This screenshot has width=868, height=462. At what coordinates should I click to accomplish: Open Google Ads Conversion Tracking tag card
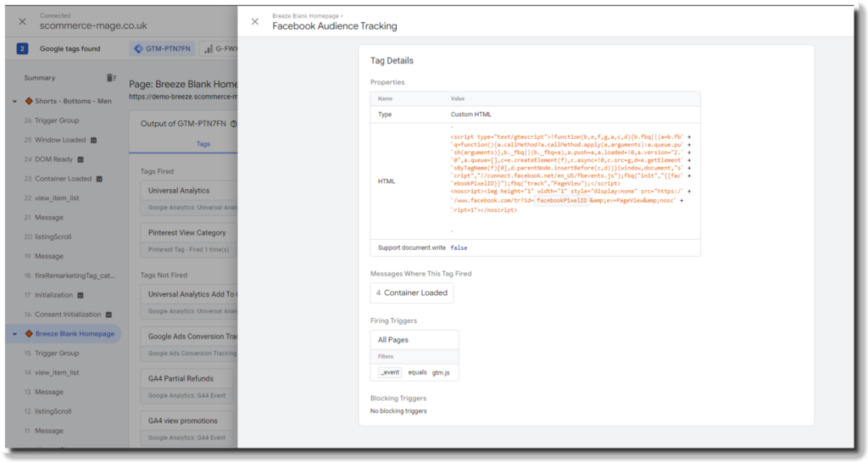coord(189,343)
